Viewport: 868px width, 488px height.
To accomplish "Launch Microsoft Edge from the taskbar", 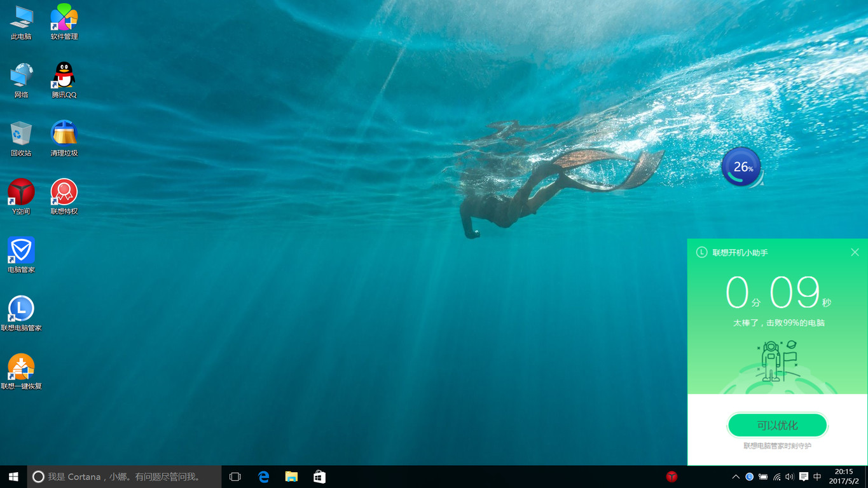I will [263, 477].
